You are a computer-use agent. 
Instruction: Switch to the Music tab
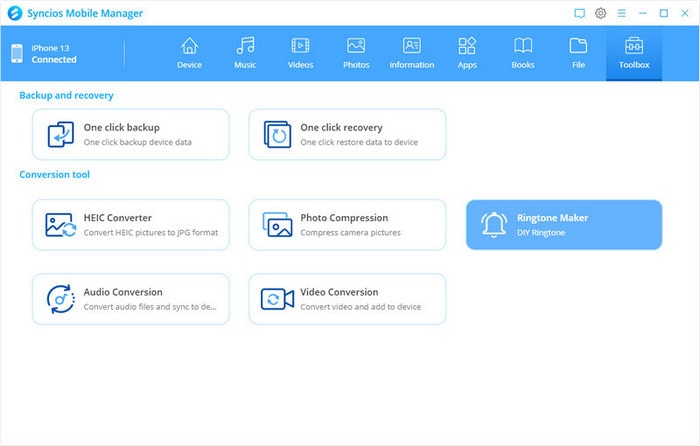tap(245, 54)
